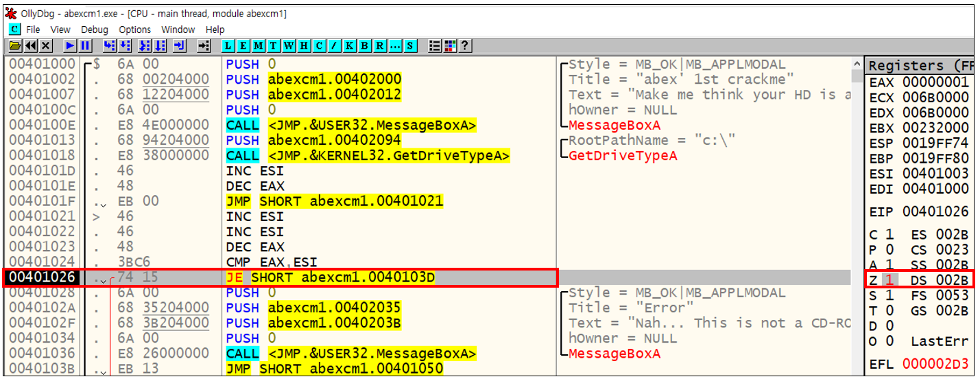
Task: Select the EDI 00401000 register value
Action: (935, 188)
